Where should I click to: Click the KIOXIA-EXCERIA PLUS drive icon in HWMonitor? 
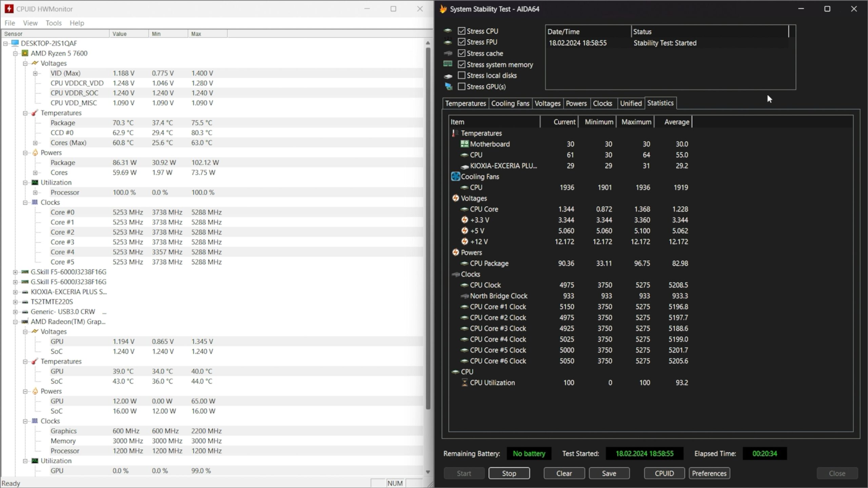point(25,292)
